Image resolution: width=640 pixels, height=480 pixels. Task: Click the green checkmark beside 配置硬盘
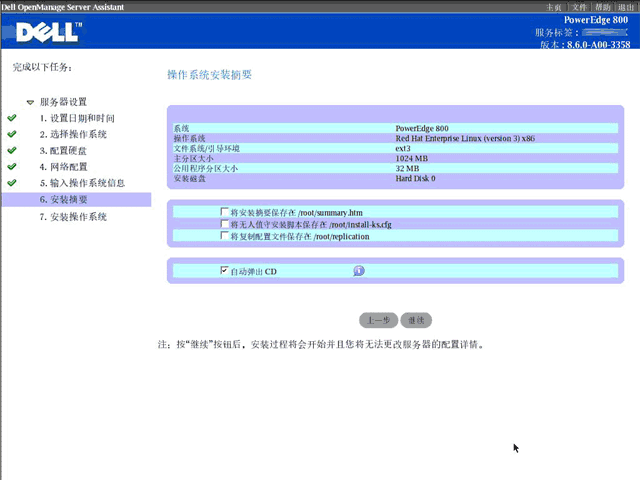click(x=12, y=150)
